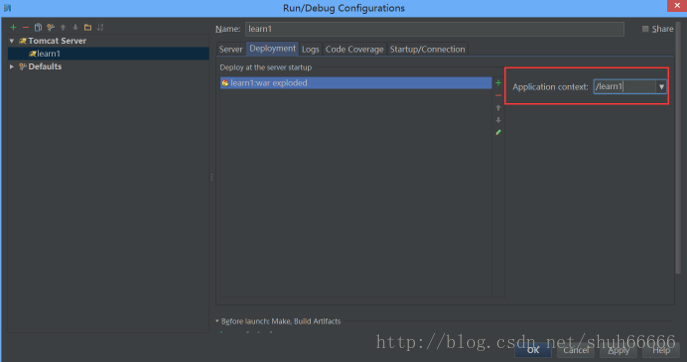The height and width of the screenshot is (362, 687).
Task: Click the panel splitter handle dots
Action: point(212,177)
